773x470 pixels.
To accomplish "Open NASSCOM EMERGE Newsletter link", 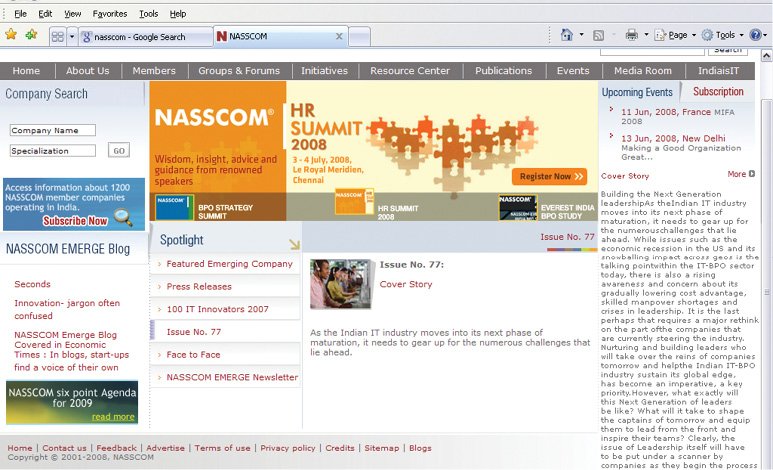I will coord(232,377).
